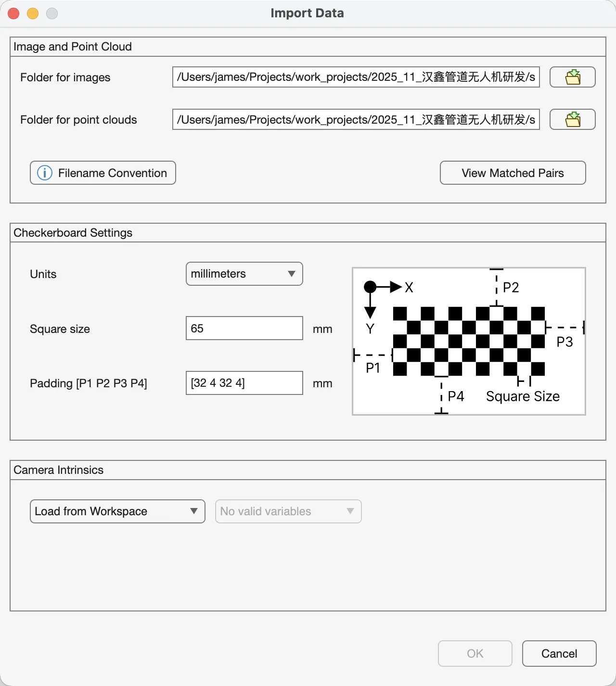This screenshot has width=616, height=686.
Task: Open the No valid variables dropdown
Action: [x=288, y=511]
